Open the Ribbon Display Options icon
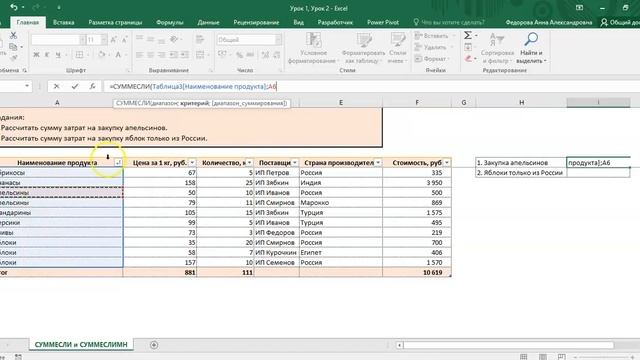Viewport: 640px width, 360px height. coord(579,8)
